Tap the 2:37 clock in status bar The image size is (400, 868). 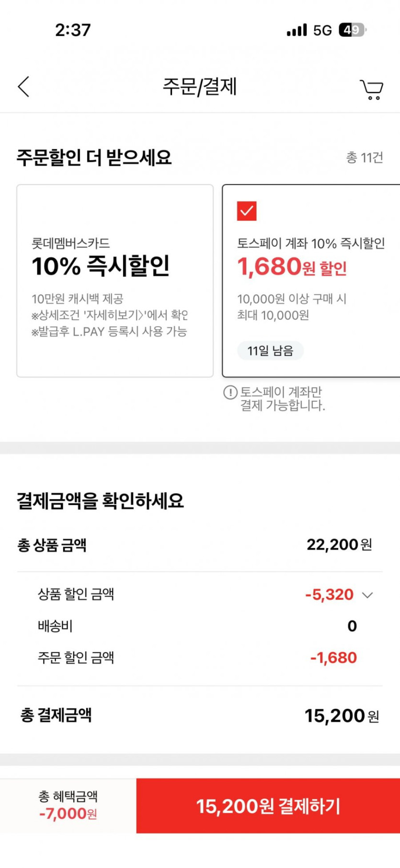click(x=73, y=30)
